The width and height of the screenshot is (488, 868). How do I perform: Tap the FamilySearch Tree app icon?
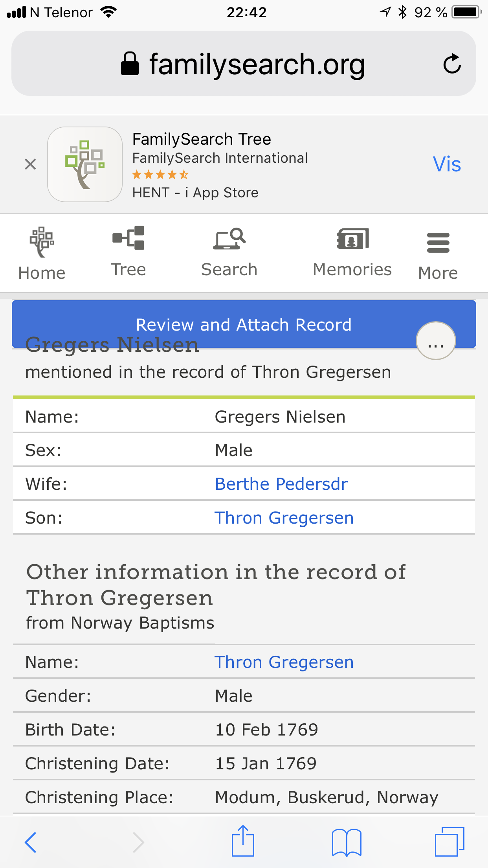(85, 164)
